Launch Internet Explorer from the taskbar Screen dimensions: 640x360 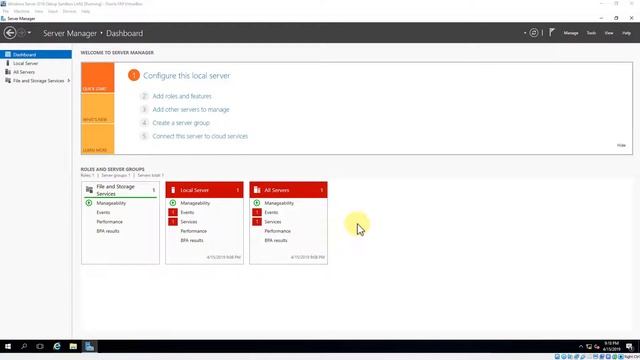pyautogui.click(x=57, y=347)
